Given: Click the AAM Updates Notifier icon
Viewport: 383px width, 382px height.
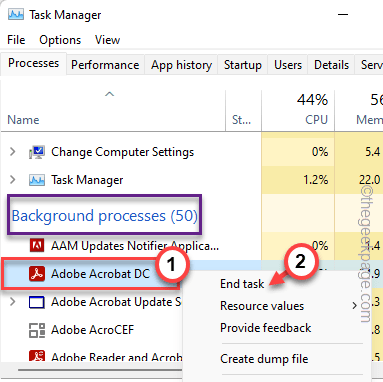Looking at the screenshot, I should click(37, 246).
